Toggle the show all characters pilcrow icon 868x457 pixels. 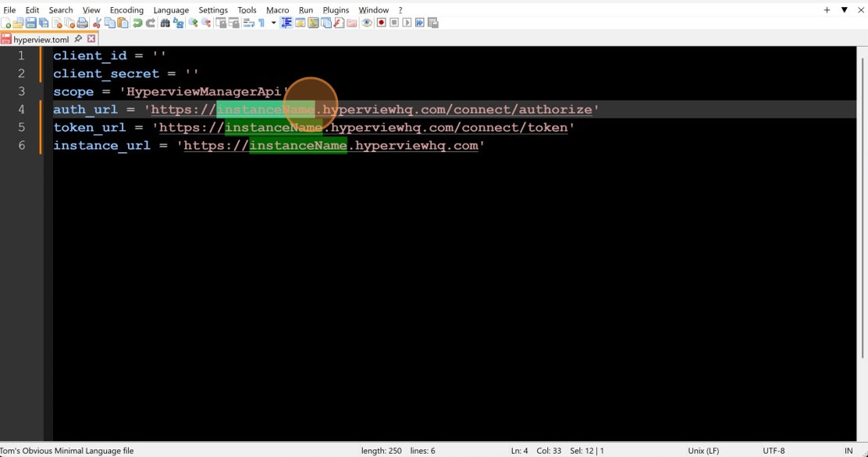click(261, 23)
